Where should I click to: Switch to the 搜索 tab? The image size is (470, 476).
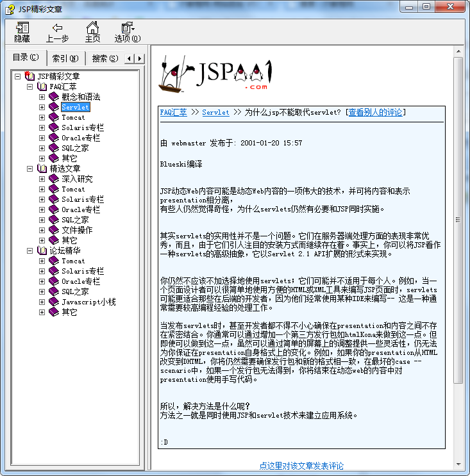point(105,58)
